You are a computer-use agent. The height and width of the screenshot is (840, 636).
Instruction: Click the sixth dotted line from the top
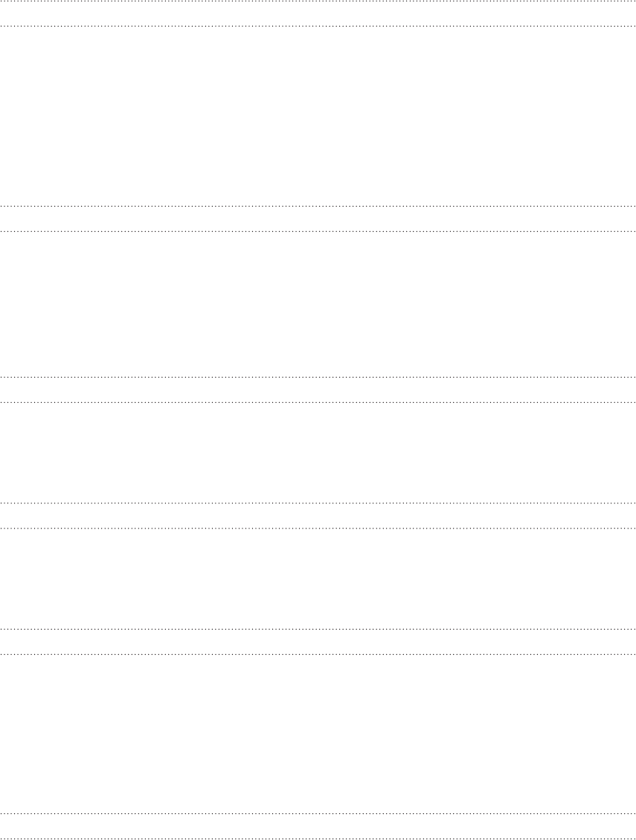tap(318, 403)
